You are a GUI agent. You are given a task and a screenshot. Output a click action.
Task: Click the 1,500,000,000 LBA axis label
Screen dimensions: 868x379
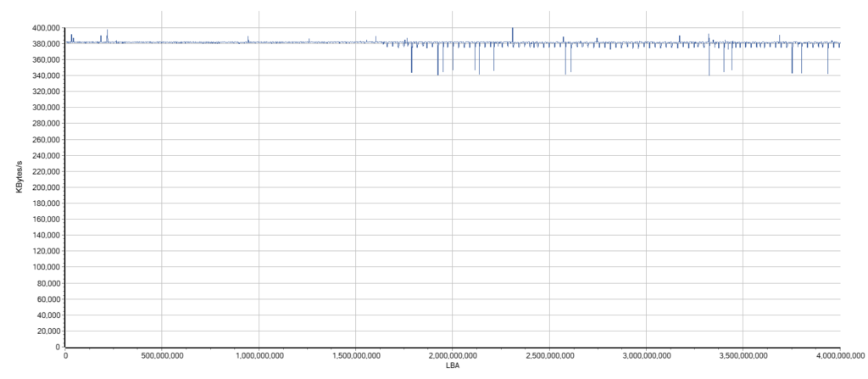point(355,355)
